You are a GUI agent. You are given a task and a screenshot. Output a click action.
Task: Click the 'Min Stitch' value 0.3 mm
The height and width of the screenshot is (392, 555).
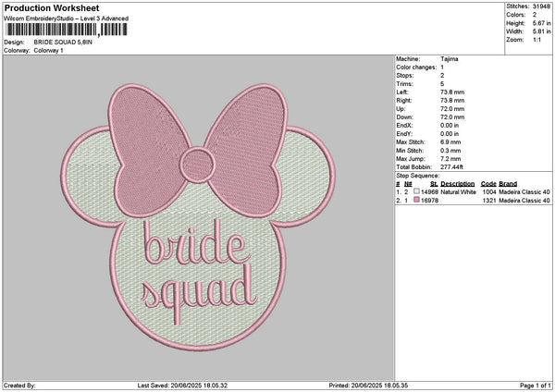tap(450, 151)
